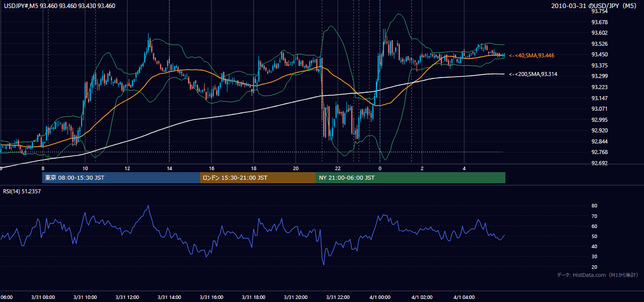644x302 pixels.
Task: Click RSI scale value 50
Action: 594,236
